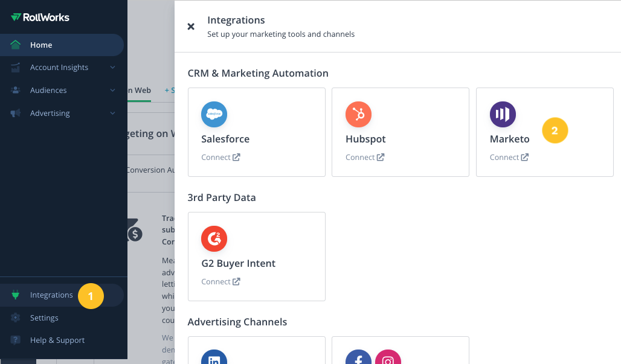
Task: Select the Hubspot card title
Action: click(x=365, y=139)
